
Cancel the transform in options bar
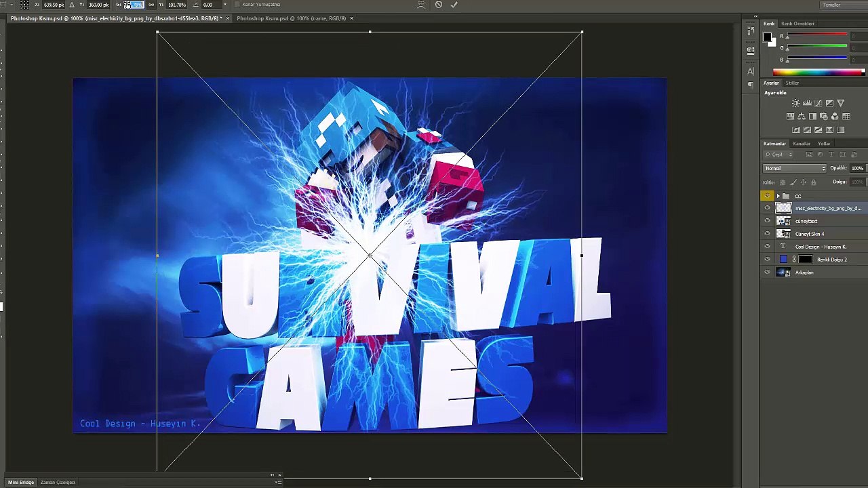coord(439,5)
